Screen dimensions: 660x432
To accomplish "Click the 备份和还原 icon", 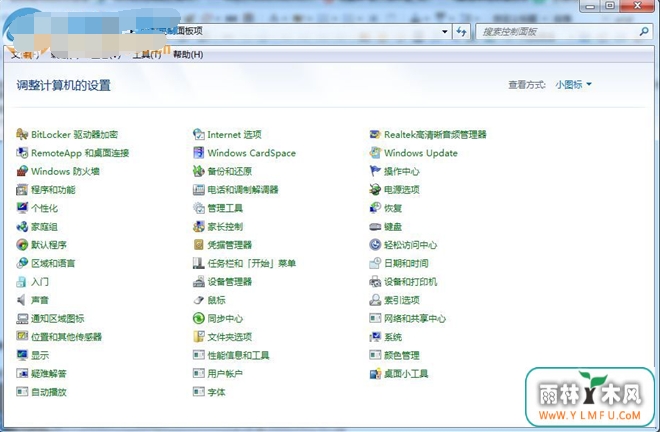I will [x=199, y=171].
